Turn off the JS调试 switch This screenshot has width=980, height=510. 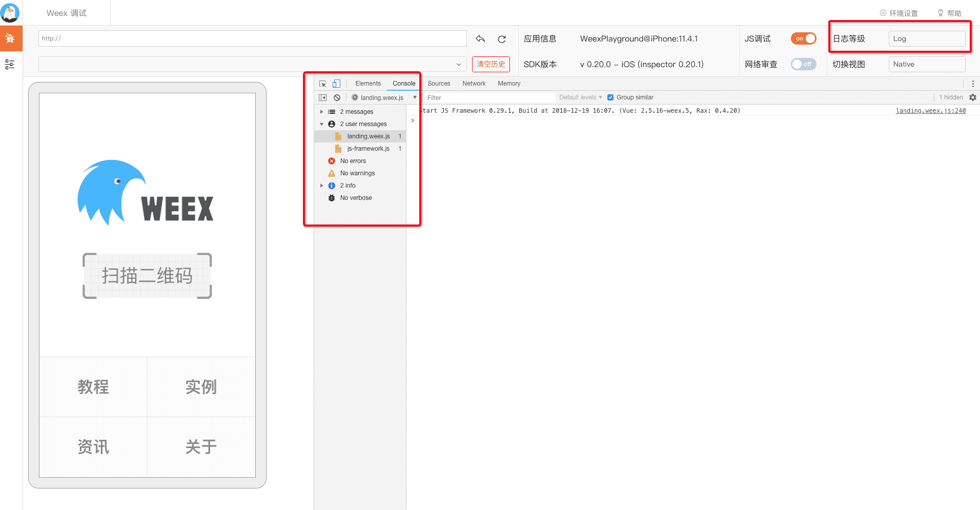coord(803,38)
